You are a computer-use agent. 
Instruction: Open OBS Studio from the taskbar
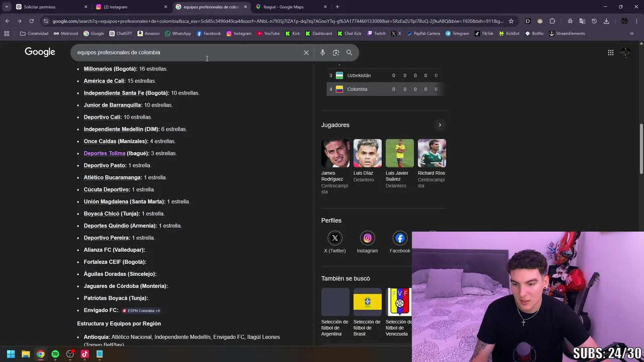pos(70,354)
